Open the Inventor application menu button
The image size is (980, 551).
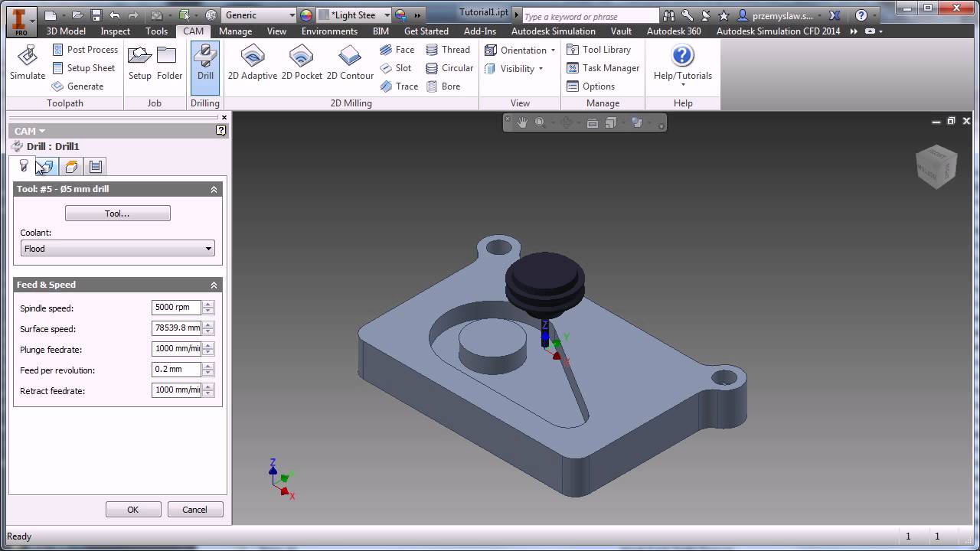[x=20, y=21]
